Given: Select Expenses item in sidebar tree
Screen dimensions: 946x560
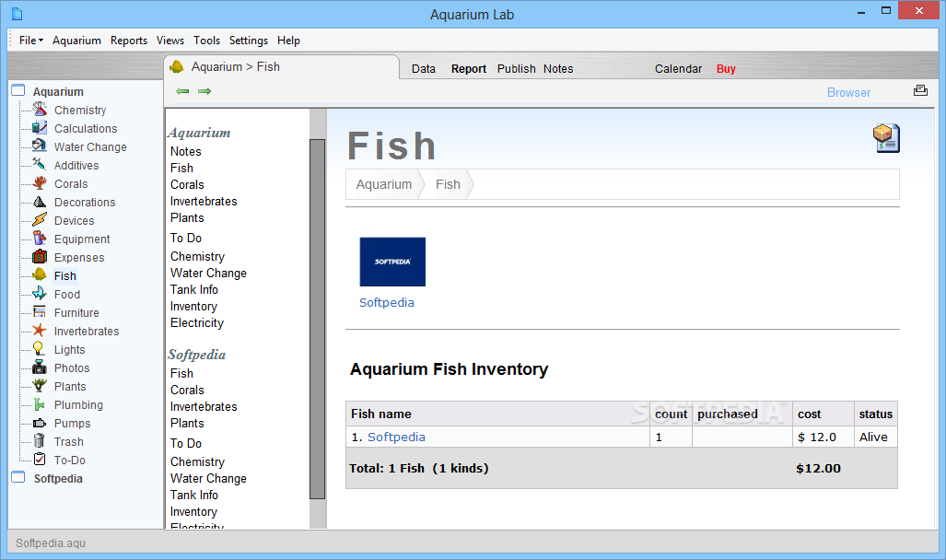Looking at the screenshot, I should 79,258.
